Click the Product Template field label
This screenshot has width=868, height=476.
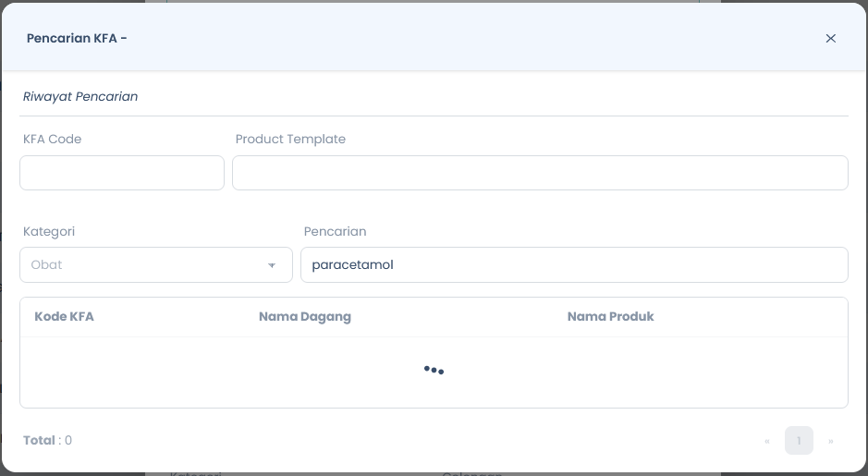coord(290,139)
